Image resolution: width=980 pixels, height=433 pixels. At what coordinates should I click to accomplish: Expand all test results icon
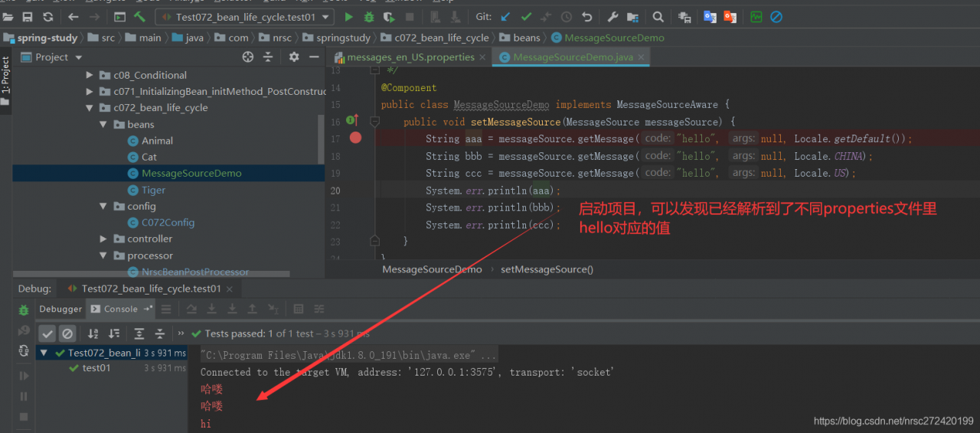coord(139,334)
